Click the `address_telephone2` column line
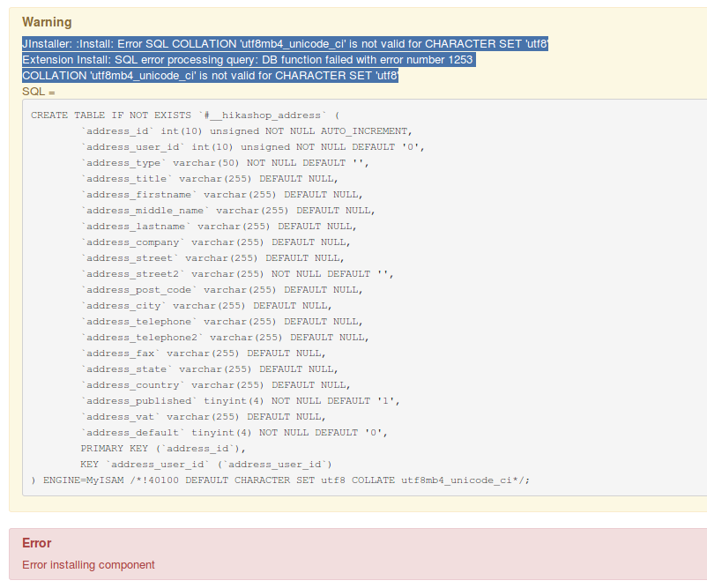Viewport: 707px width, 588px height. coord(225,338)
